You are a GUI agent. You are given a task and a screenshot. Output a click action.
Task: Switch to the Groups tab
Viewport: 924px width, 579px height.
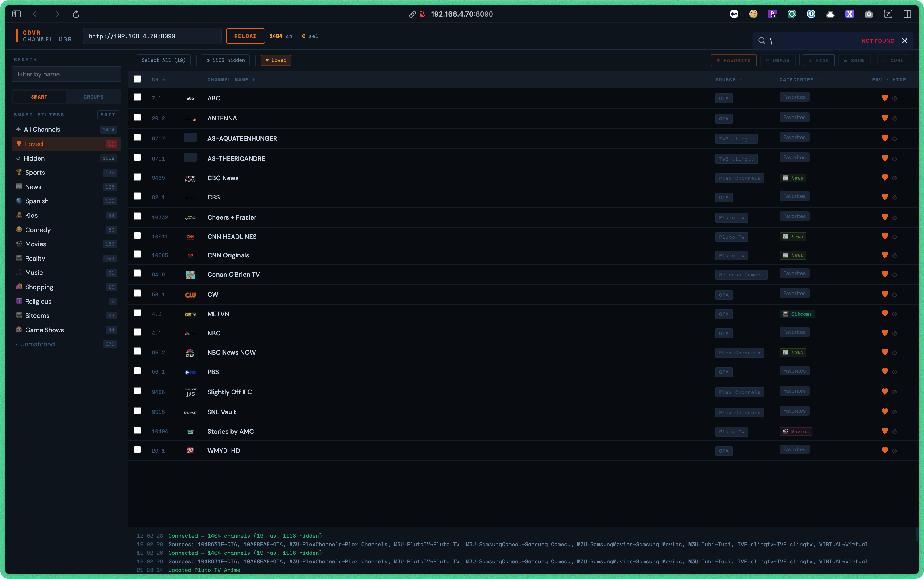94,97
